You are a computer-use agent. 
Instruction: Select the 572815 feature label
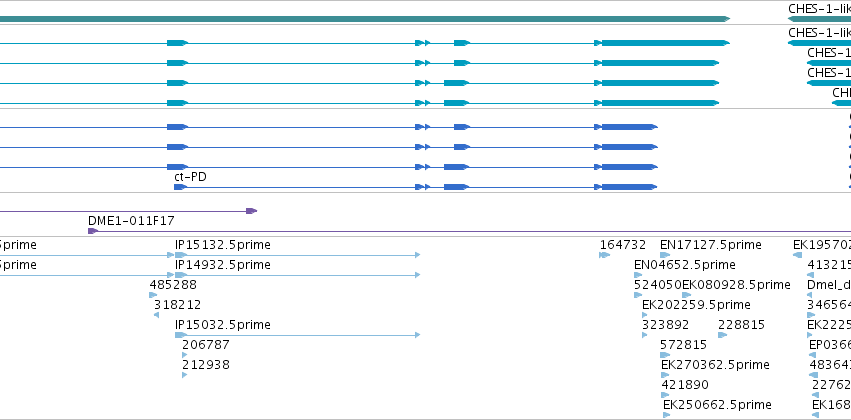click(x=684, y=345)
